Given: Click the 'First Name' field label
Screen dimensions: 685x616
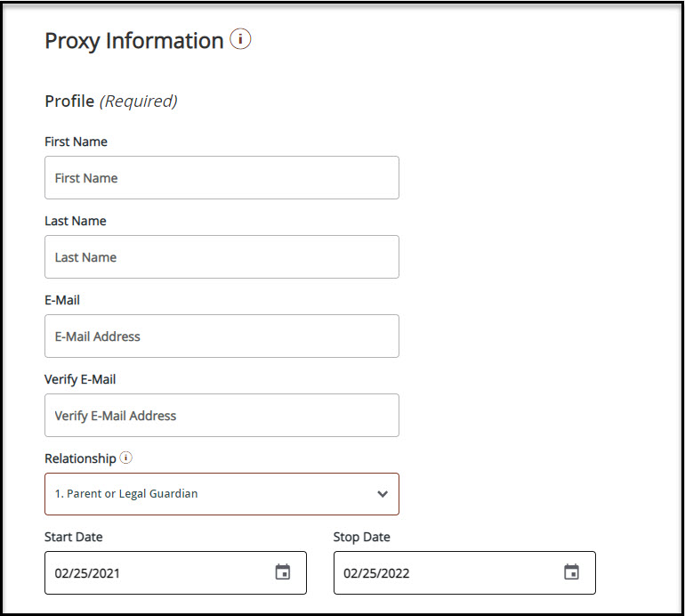Looking at the screenshot, I should tap(76, 142).
